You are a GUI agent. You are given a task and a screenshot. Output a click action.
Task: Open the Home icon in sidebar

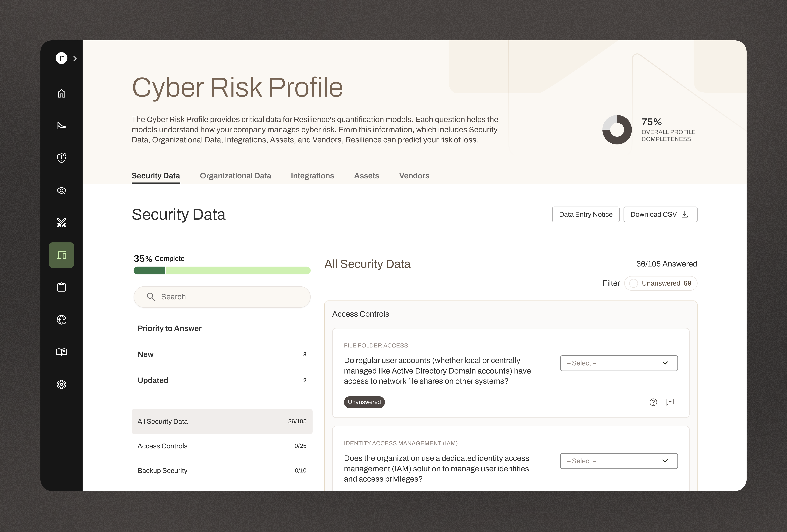point(61,93)
